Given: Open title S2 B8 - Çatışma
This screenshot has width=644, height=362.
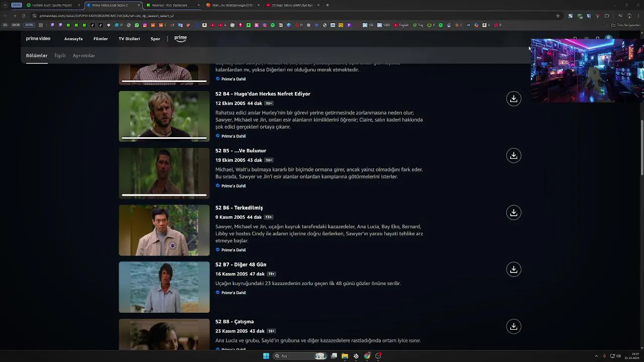Looking at the screenshot, I should (234, 322).
